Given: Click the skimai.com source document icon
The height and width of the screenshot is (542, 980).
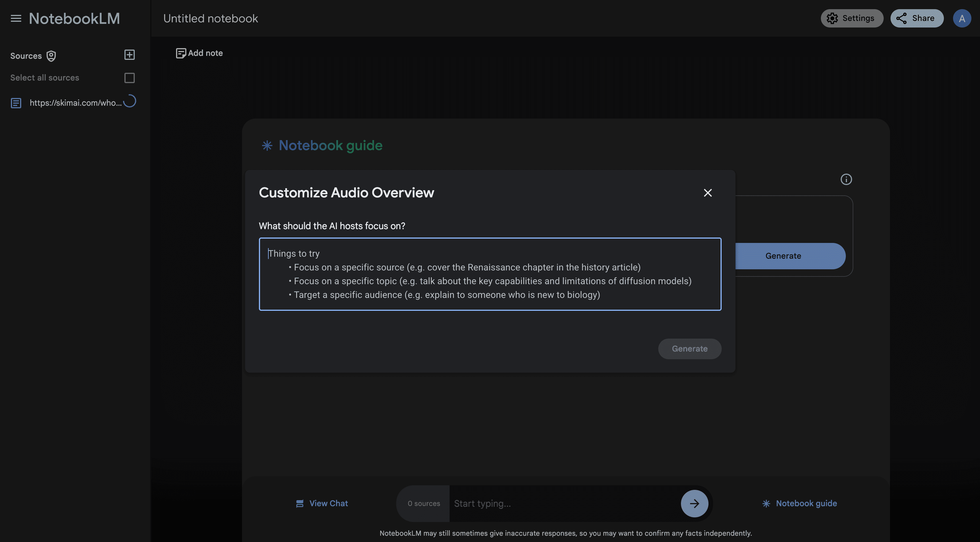Looking at the screenshot, I should [x=16, y=103].
